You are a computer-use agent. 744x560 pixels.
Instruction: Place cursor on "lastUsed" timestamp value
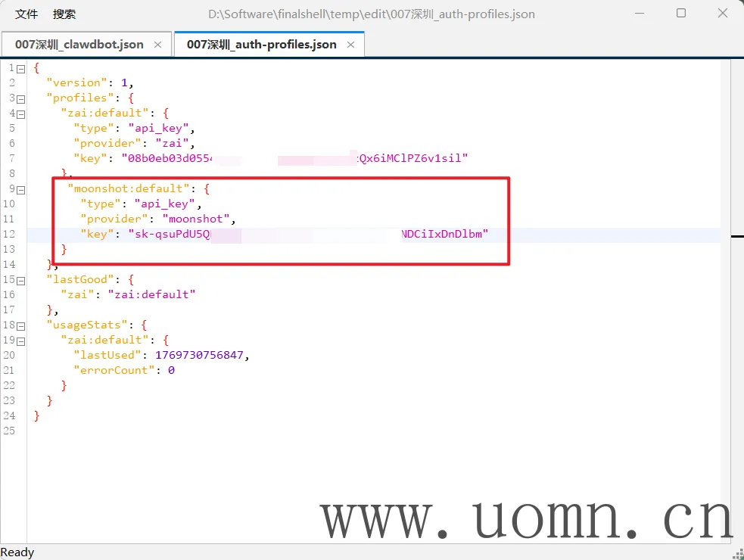pos(201,355)
